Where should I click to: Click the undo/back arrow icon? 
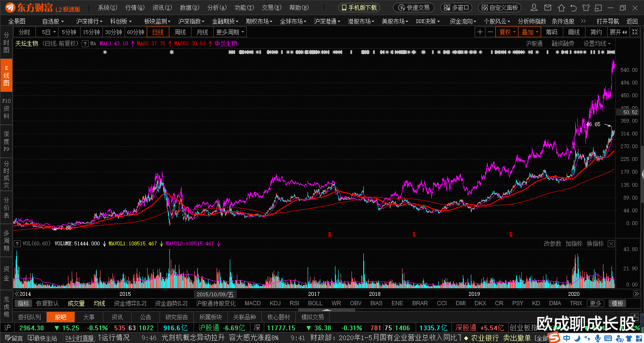pos(573,8)
